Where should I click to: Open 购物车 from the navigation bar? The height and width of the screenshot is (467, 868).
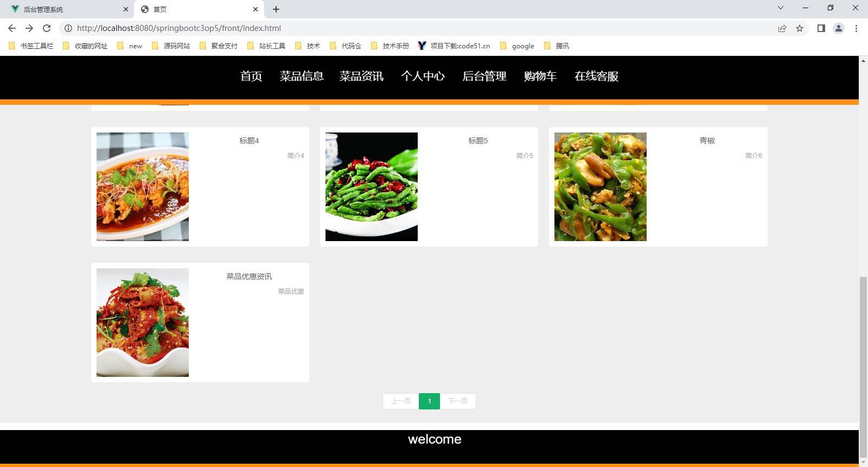[540, 77]
